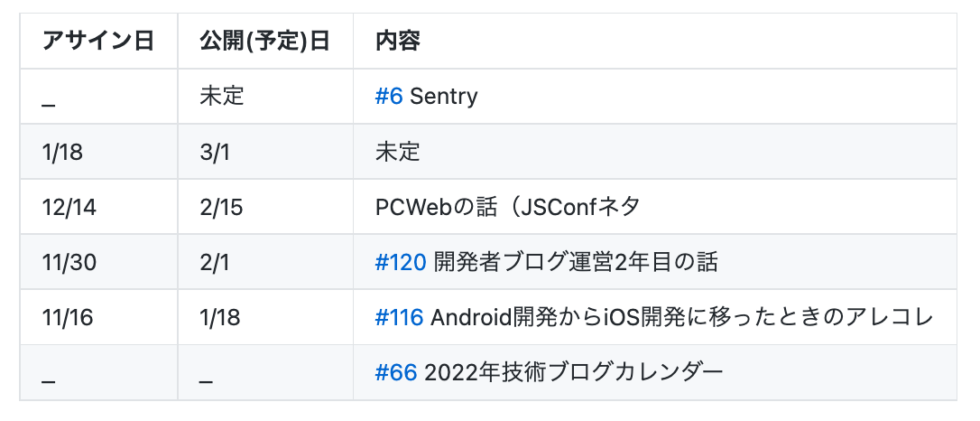Click 未定 in the Sentry row

(222, 97)
